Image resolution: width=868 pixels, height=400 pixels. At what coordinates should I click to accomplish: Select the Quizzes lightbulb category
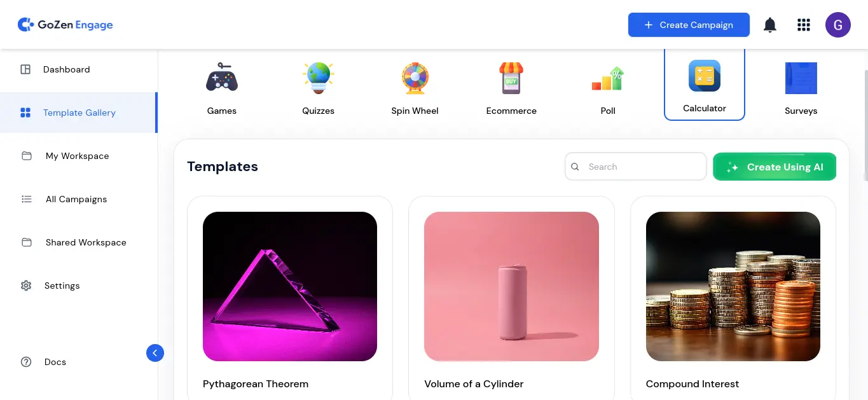click(x=319, y=78)
